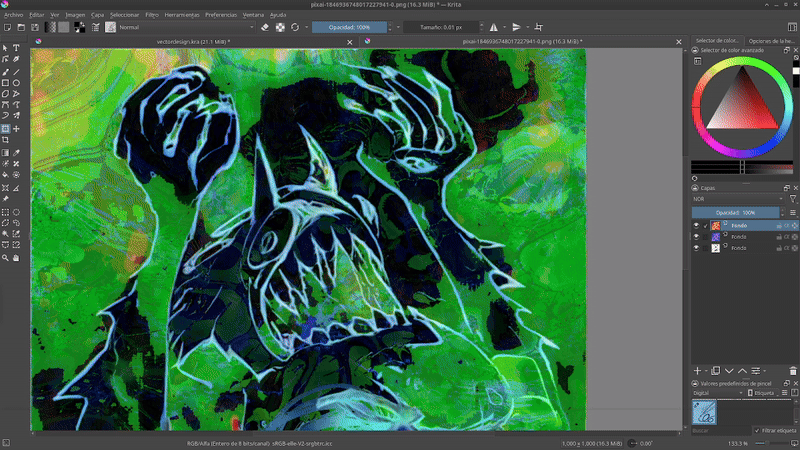Select the Polyline tool
This screenshot has width=800, height=450.
click(x=16, y=94)
